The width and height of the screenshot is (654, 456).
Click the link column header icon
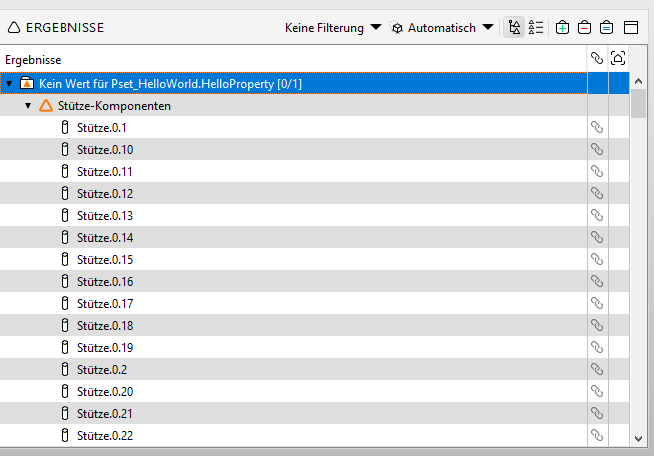[597, 58]
